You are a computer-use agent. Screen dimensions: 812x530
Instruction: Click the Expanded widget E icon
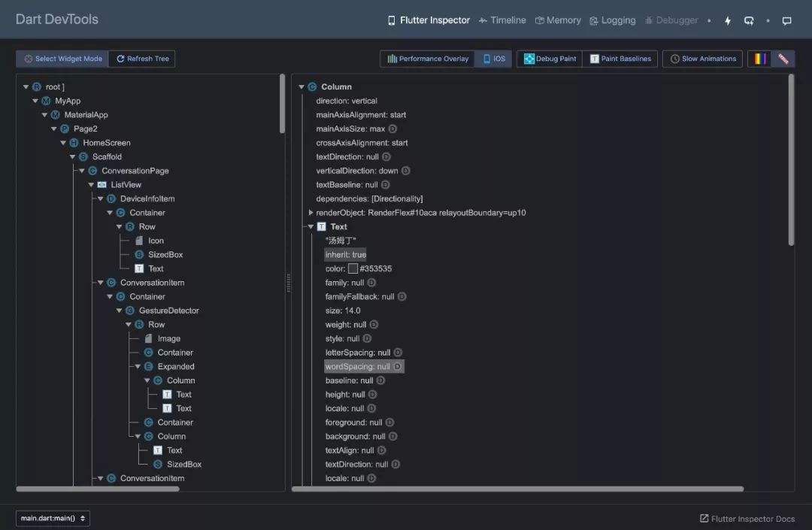coord(149,366)
